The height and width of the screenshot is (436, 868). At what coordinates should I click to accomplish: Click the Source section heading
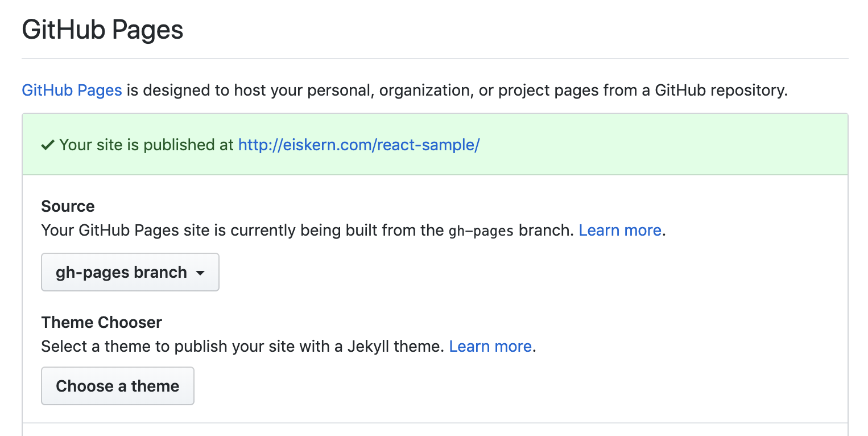point(68,206)
